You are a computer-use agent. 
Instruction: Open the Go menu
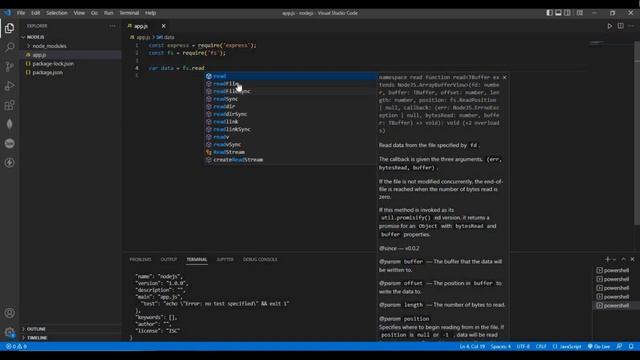tap(94, 13)
